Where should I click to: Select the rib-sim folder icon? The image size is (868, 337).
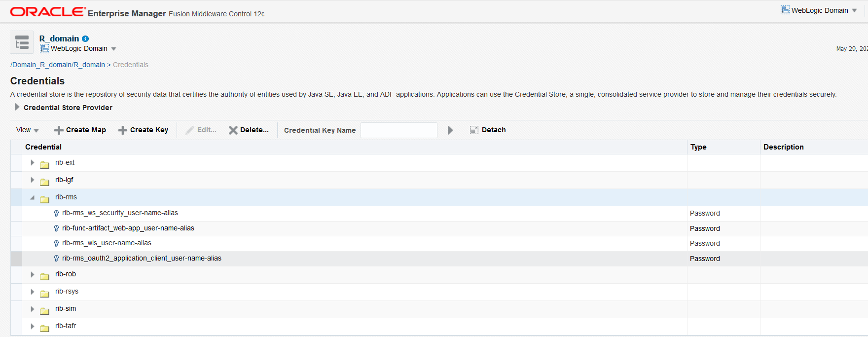(44, 310)
